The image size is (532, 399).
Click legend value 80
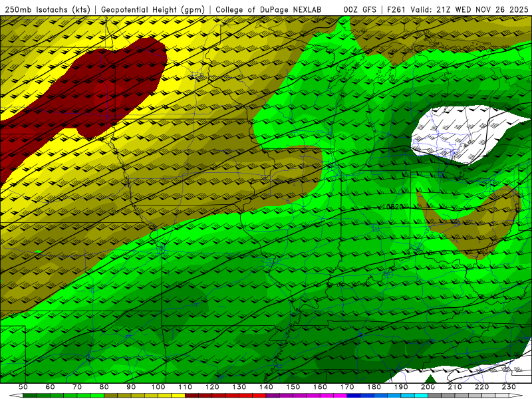click(x=104, y=387)
